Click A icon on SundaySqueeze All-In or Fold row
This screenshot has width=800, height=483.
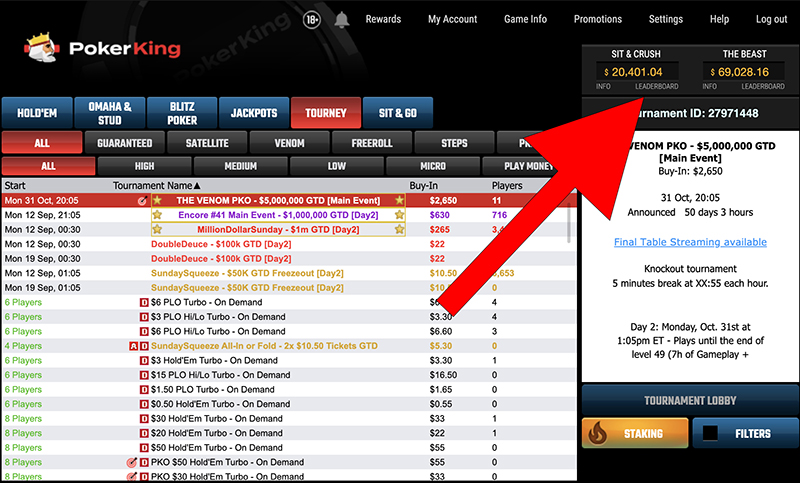133,346
